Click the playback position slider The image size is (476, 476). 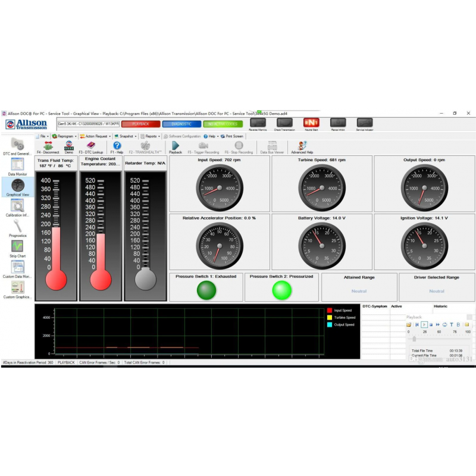[x=414, y=338]
